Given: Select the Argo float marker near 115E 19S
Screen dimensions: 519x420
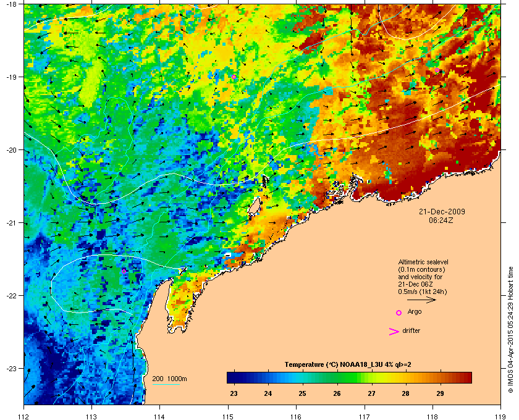Looking at the screenshot, I should 234,77.
